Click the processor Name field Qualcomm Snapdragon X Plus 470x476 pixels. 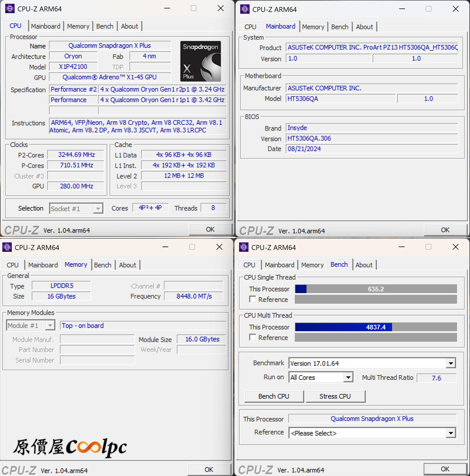tap(110, 46)
